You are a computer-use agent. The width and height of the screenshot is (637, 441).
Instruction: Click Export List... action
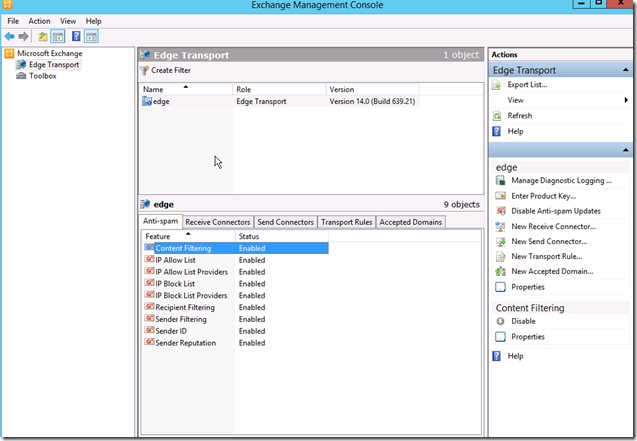tap(527, 84)
